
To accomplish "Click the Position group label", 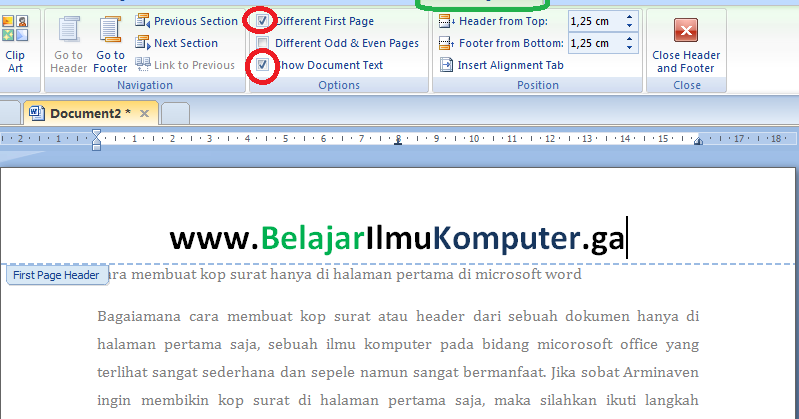I will point(538,85).
